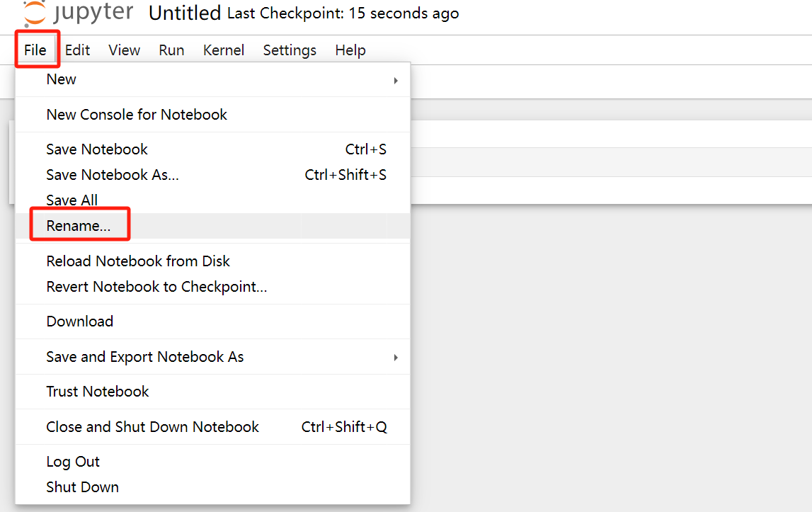Screen dimensions: 812x512
Task: Choose Reload Notebook from Disk
Action: pos(138,261)
